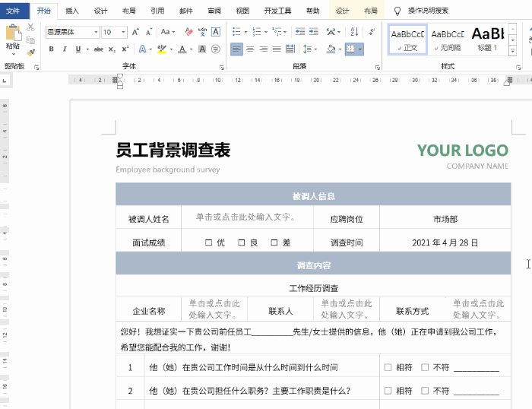Click the subscript X₂ icon
This screenshot has width=532, height=409.
113,49
